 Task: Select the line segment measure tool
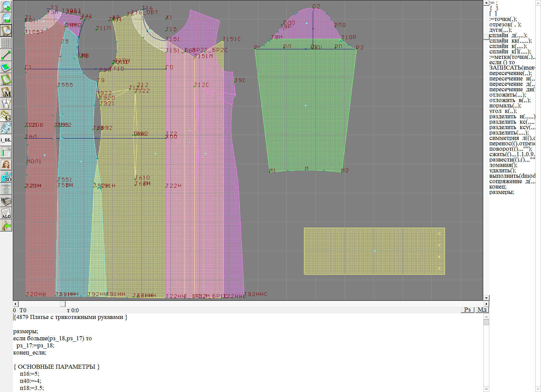point(6,55)
